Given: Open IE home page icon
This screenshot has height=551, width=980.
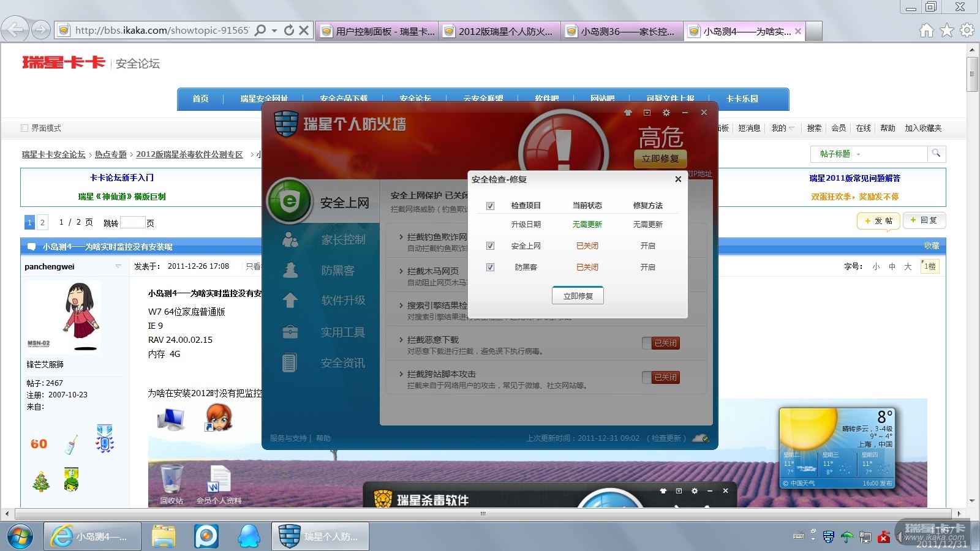Looking at the screenshot, I should pyautogui.click(x=927, y=30).
